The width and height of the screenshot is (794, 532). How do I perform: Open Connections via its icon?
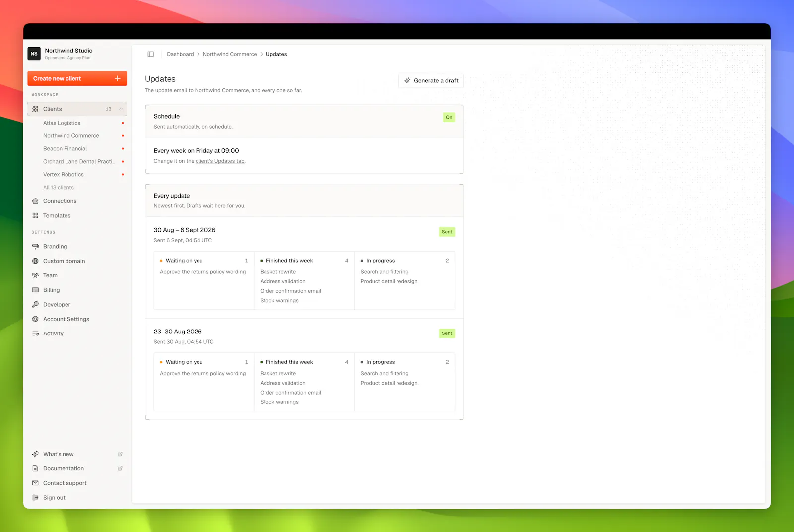tap(35, 201)
